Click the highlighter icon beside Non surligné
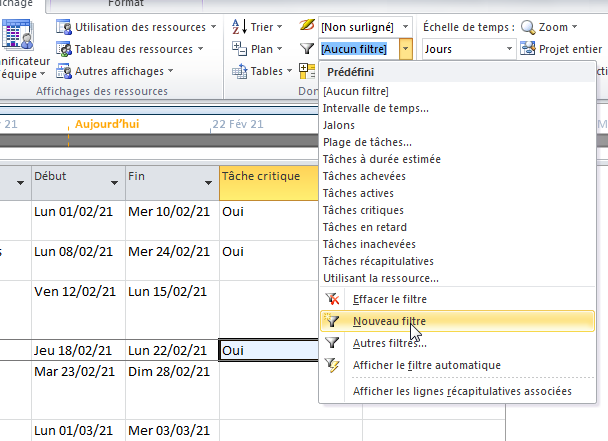 (x=307, y=26)
